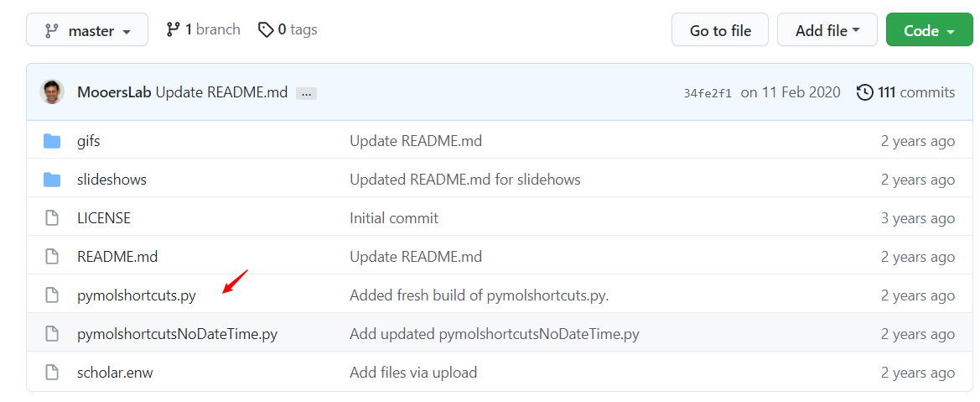Click the gifs folder icon
This screenshot has height=402, width=980.
pyautogui.click(x=52, y=141)
